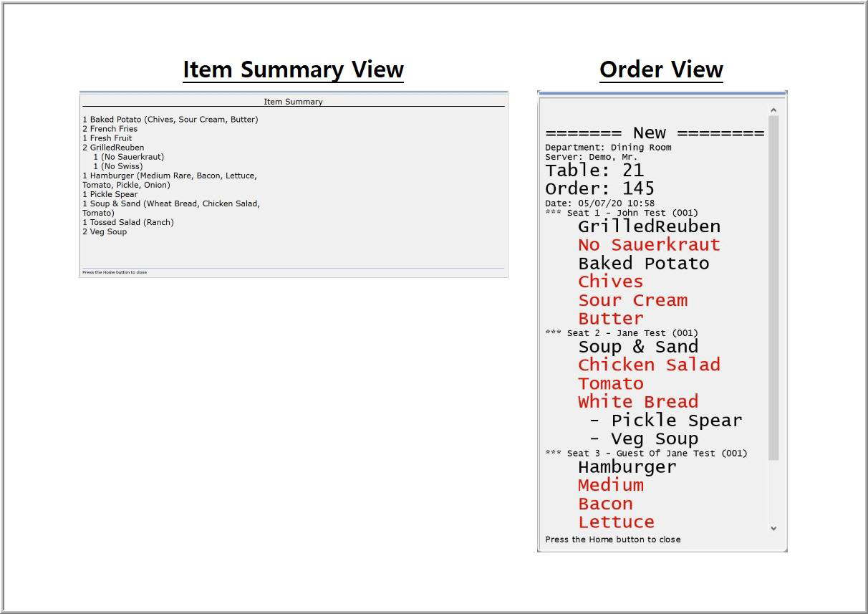Viewport: 868px width, 614px height.
Task: Select the Item Summary View heading
Action: click(x=293, y=69)
